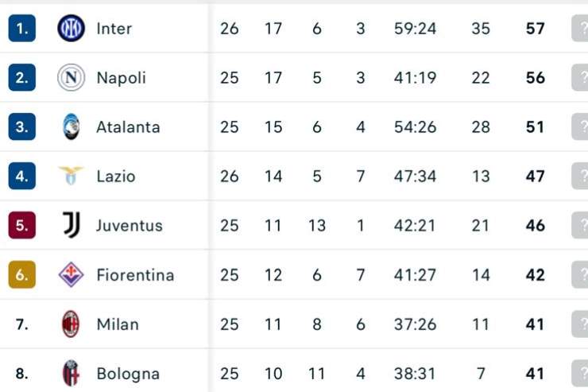Select the Atalanta team name

tap(128, 127)
